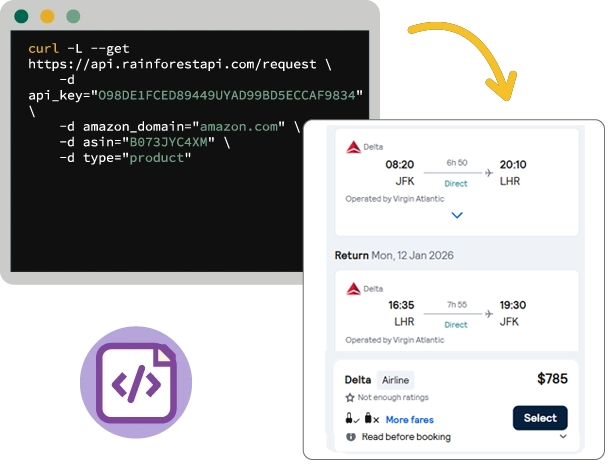Click the Return Mon, 12 Jan 2026 heading
Screen dimensions: 614x472
coord(394,255)
